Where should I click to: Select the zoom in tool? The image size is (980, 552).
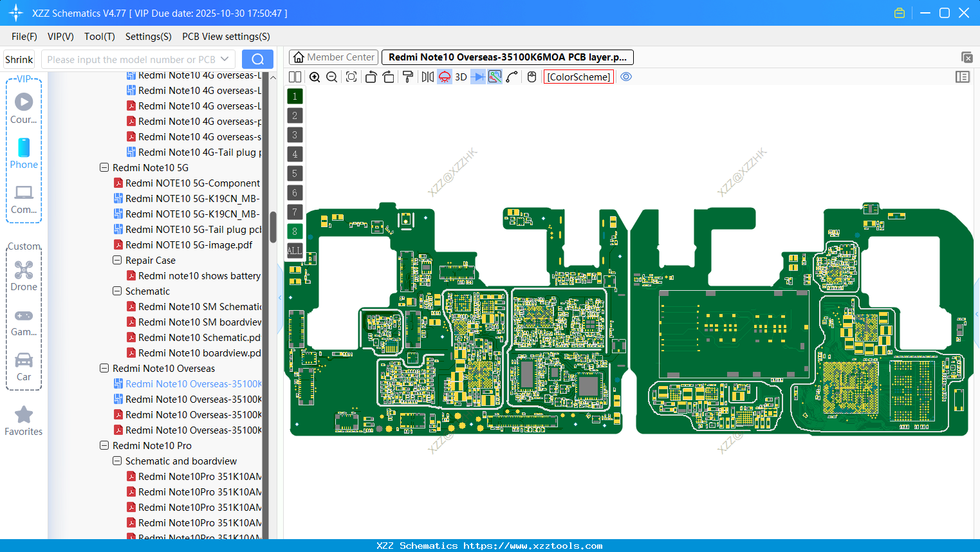click(x=315, y=77)
